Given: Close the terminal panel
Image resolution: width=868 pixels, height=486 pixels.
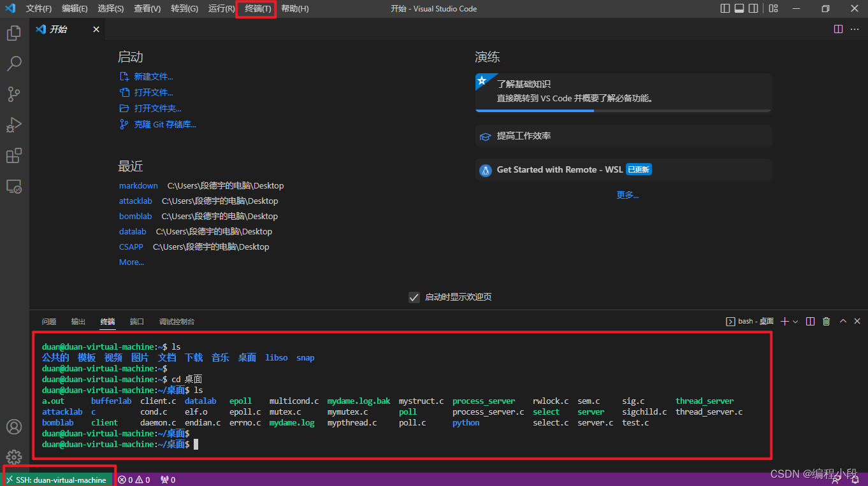Looking at the screenshot, I should pos(857,322).
